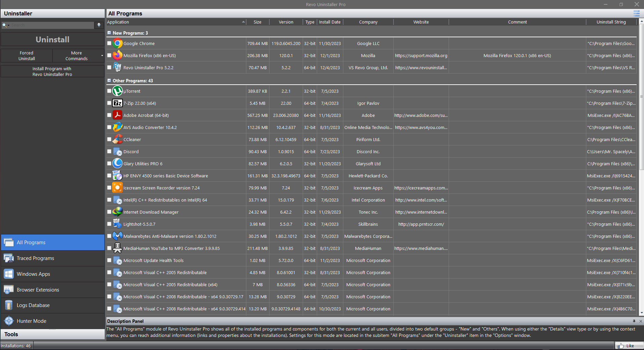The image size is (644, 350).
Task: Check the Microsoft Update Health Tools checkbox
Action: point(109,260)
